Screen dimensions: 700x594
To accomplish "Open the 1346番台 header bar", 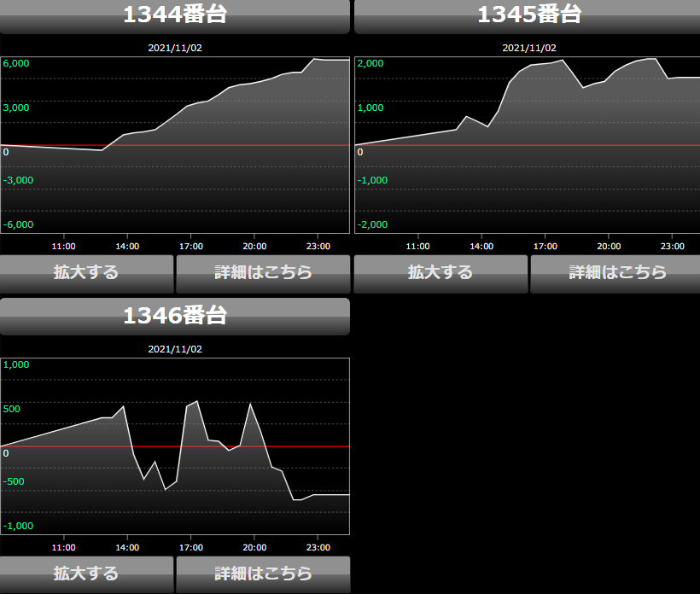I will pos(175,316).
